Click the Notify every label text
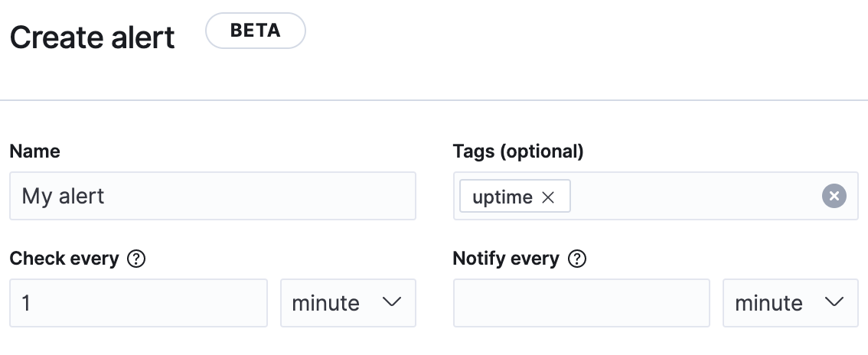The image size is (868, 355). (506, 259)
